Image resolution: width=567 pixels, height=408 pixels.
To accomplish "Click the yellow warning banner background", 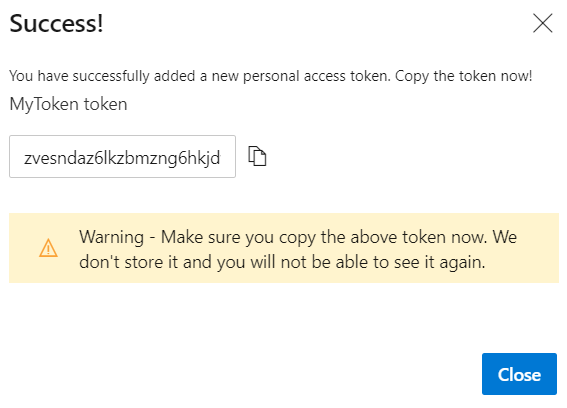I will pyautogui.click(x=284, y=248).
